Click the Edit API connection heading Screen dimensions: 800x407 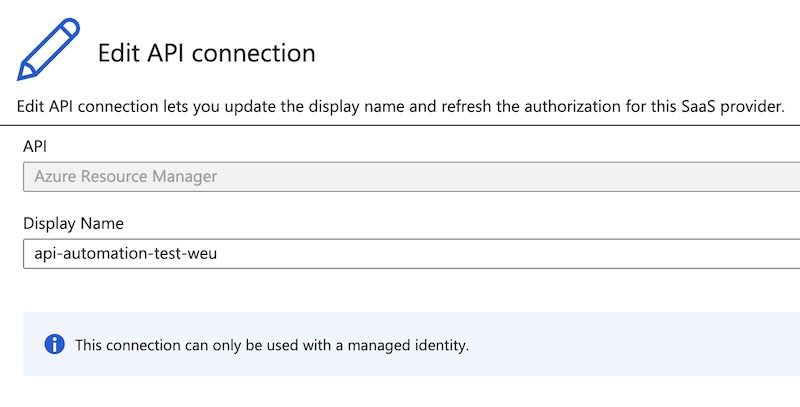tap(207, 53)
